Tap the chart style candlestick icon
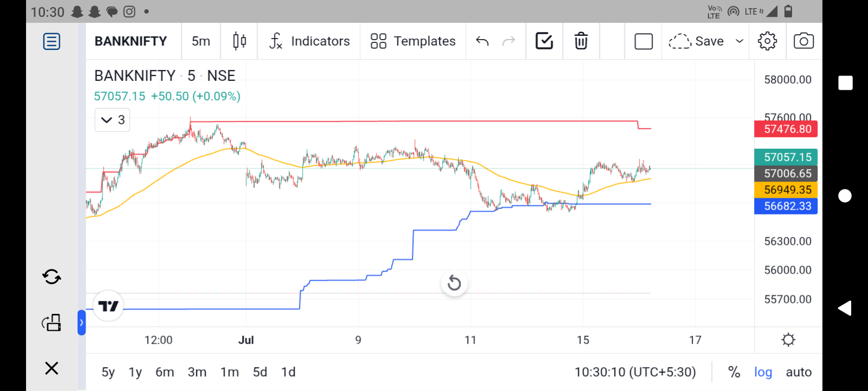 tap(239, 41)
